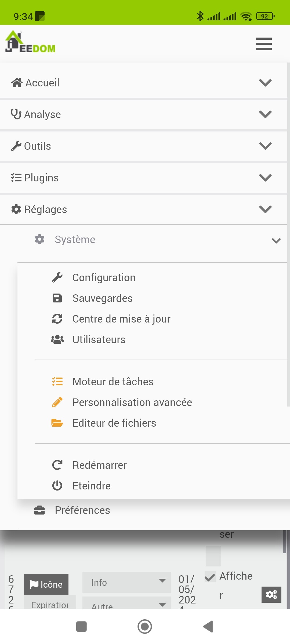Expand the Accueil menu chevron
The image size is (290, 644).
pyautogui.click(x=265, y=82)
